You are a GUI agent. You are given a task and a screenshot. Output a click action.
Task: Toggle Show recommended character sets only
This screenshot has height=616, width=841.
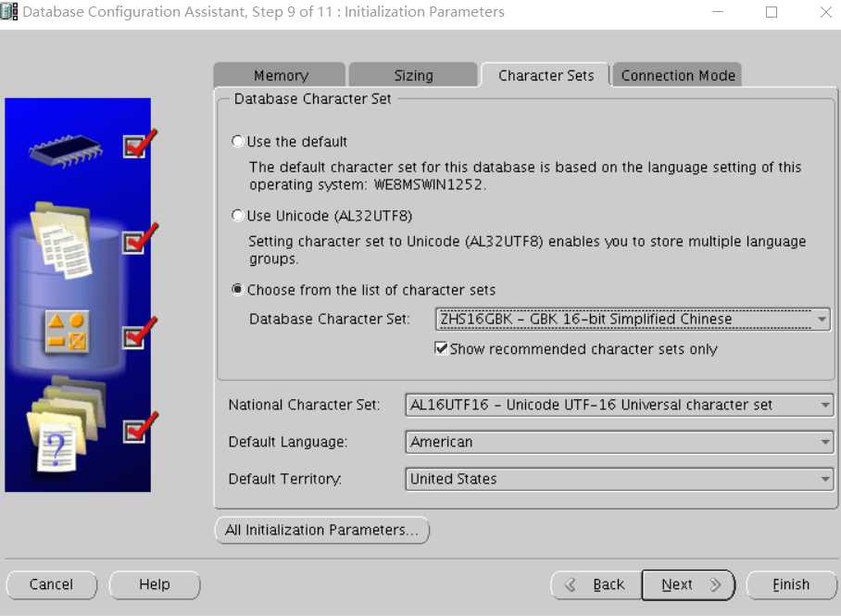tap(441, 349)
